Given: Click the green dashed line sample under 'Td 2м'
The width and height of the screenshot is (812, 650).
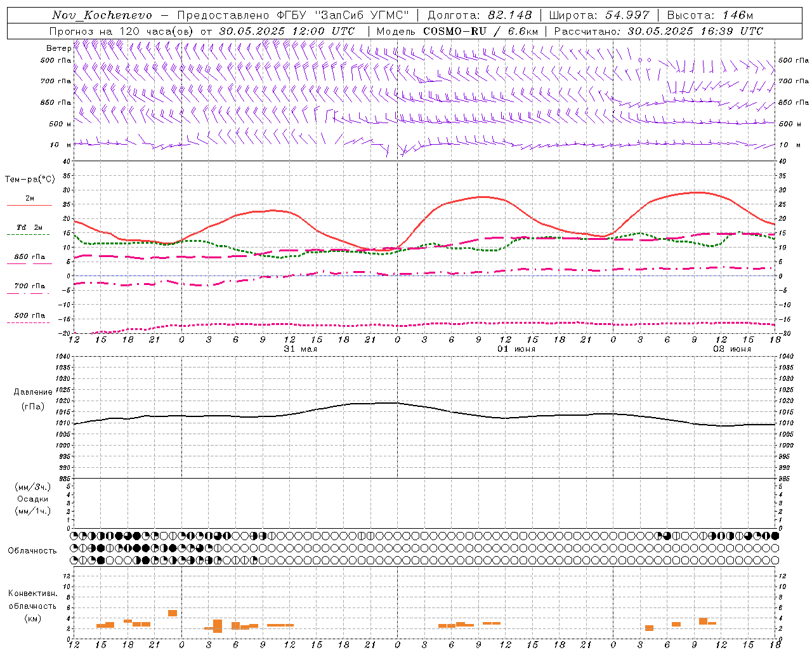Looking at the screenshot, I should tap(28, 234).
